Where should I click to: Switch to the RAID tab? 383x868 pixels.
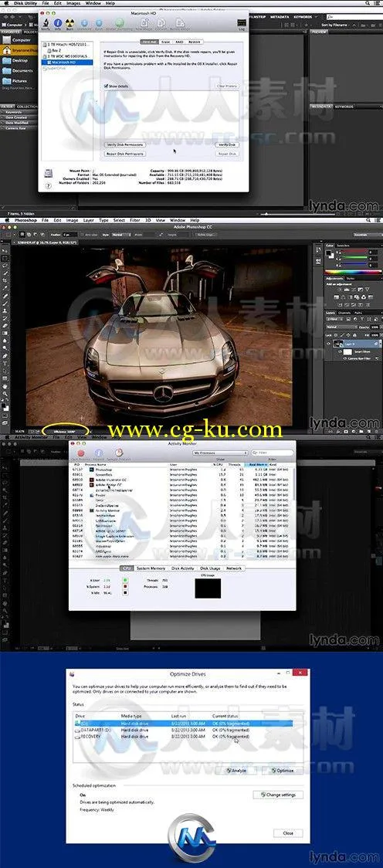pyautogui.click(x=179, y=42)
